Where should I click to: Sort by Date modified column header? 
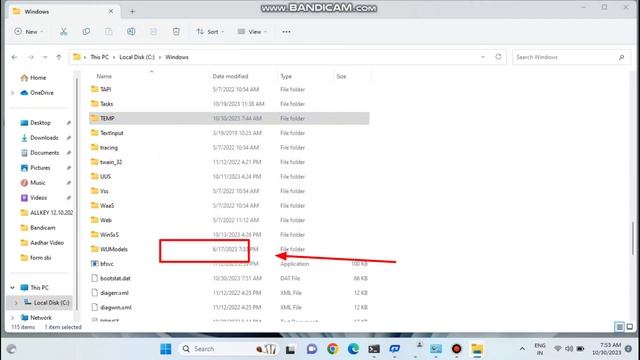click(230, 76)
